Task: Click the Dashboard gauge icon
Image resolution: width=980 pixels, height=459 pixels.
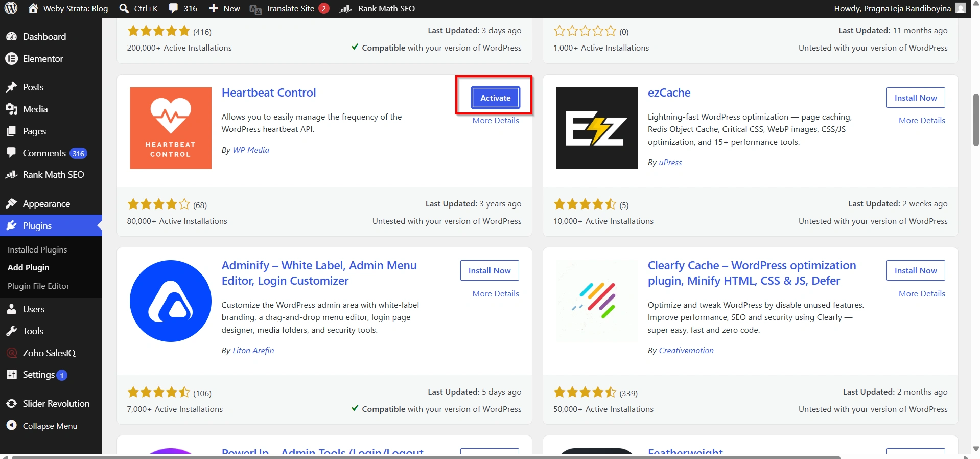Action: coord(11,36)
